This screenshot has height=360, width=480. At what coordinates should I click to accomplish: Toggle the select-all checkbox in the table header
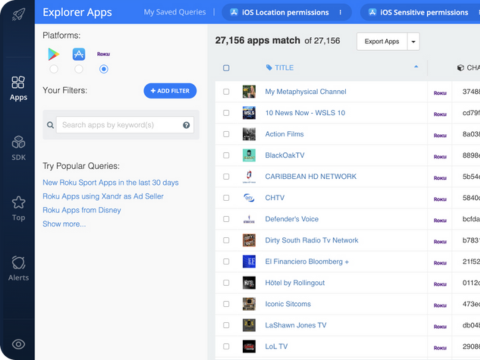pyautogui.click(x=226, y=68)
